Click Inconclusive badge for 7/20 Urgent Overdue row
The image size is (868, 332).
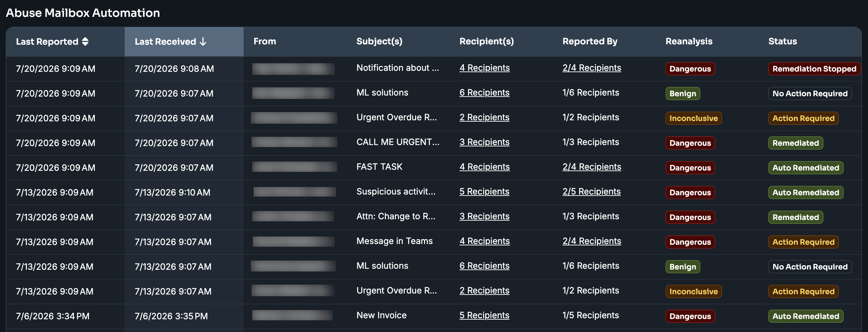693,118
